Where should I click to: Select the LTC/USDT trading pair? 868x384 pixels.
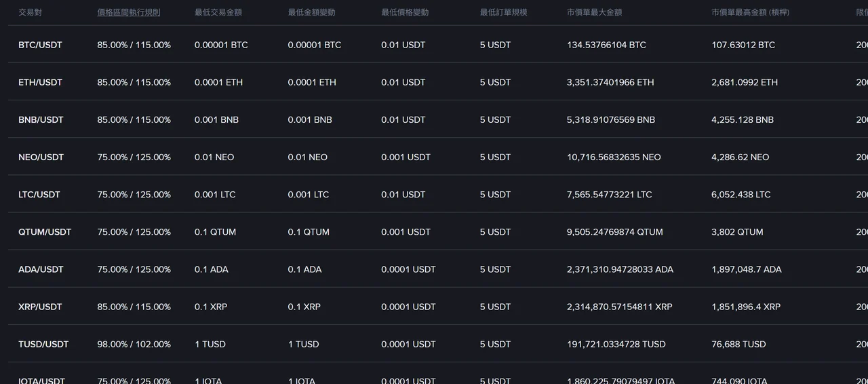(39, 194)
